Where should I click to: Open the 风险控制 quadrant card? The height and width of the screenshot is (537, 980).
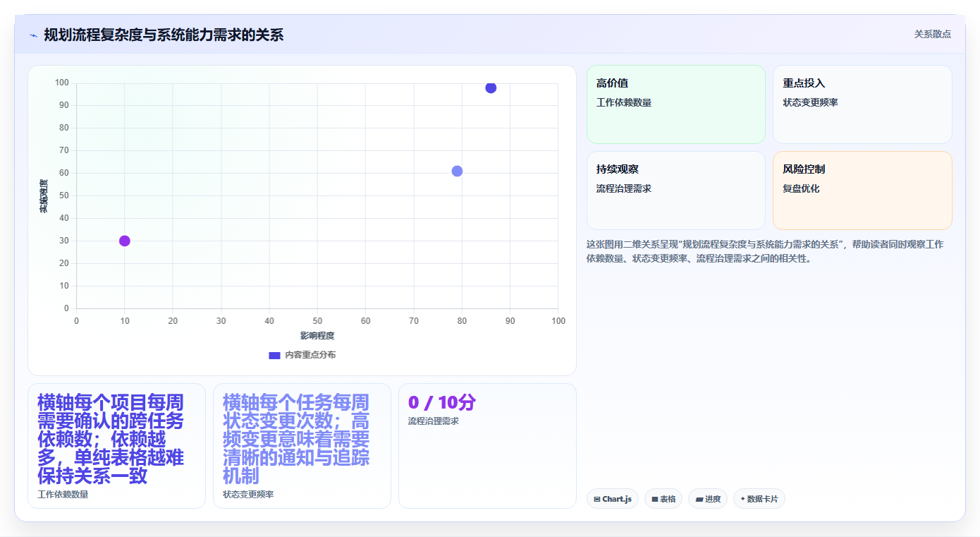(x=862, y=191)
